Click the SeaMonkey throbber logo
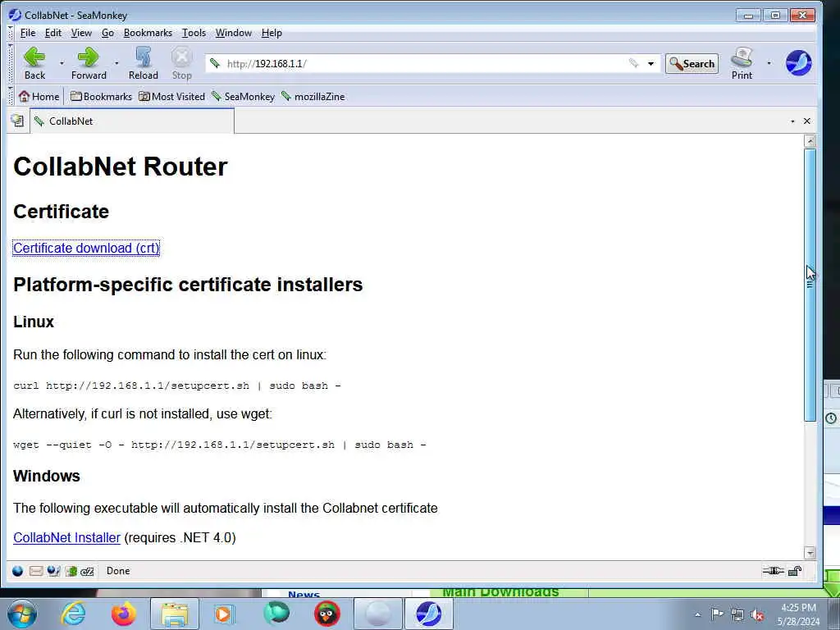This screenshot has height=630, width=840. point(798,63)
